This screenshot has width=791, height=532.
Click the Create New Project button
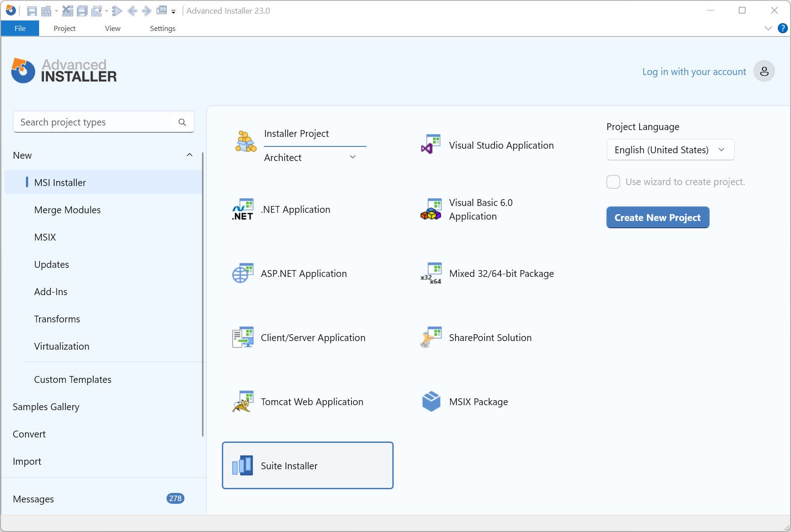pos(658,217)
